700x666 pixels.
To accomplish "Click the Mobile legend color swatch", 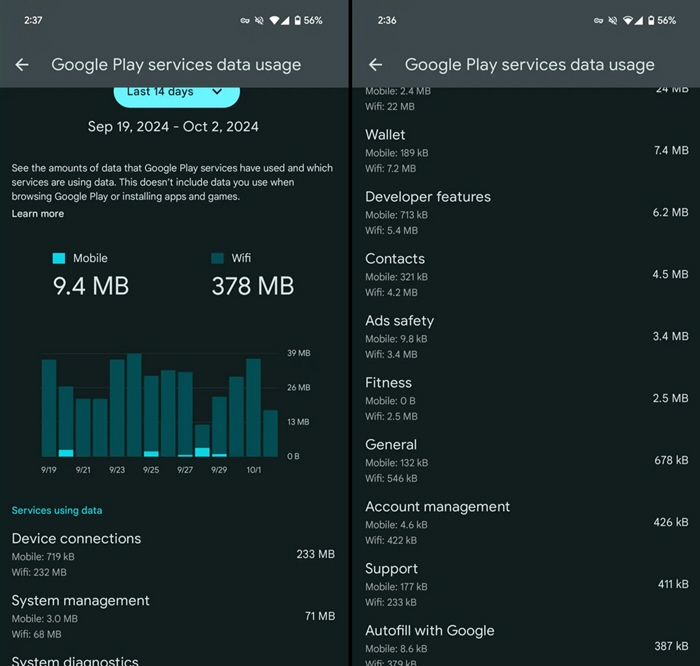I will tap(59, 258).
